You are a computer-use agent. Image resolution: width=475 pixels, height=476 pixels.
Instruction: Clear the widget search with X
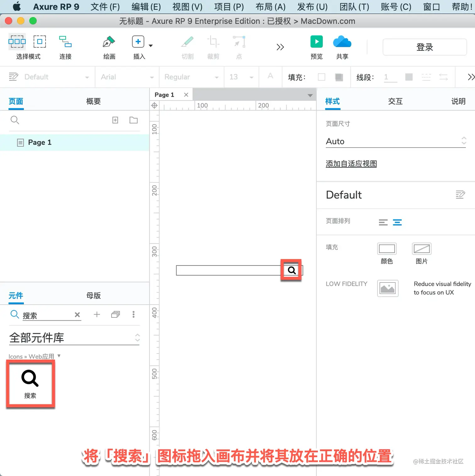click(x=77, y=315)
